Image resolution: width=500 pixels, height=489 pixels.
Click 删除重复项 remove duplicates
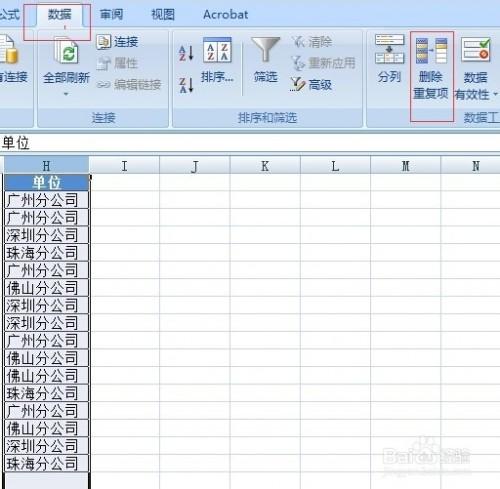click(431, 69)
